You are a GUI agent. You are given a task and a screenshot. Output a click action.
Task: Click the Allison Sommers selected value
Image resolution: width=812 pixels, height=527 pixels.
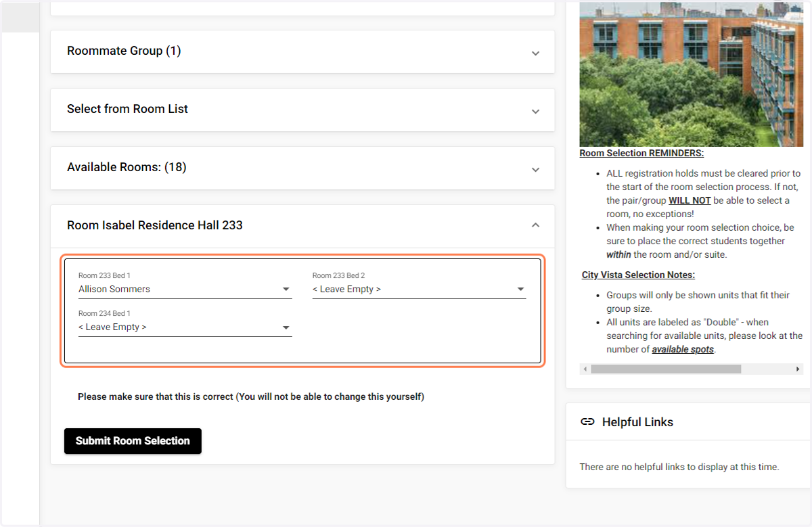(114, 289)
